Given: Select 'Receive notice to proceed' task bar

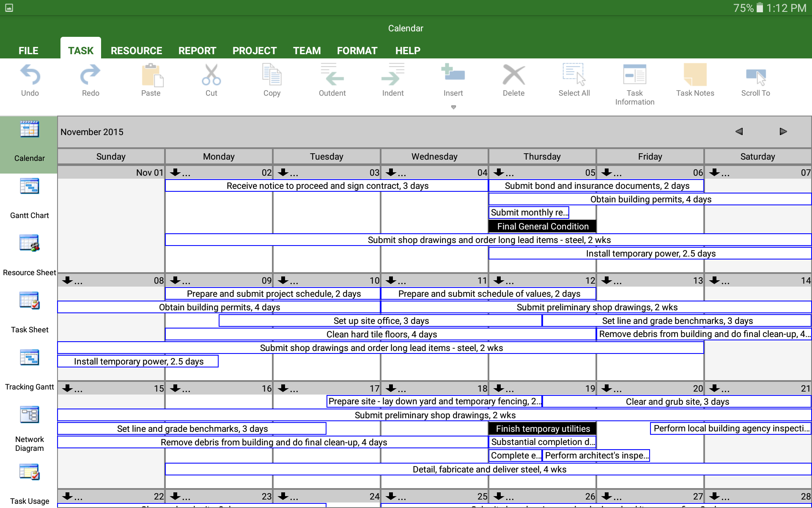Looking at the screenshot, I should pos(326,186).
